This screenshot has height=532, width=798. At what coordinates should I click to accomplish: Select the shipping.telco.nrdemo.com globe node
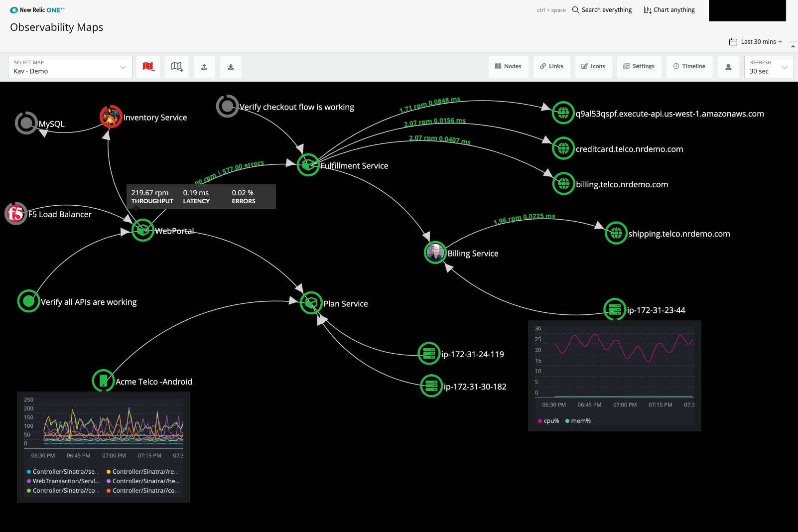pos(616,233)
